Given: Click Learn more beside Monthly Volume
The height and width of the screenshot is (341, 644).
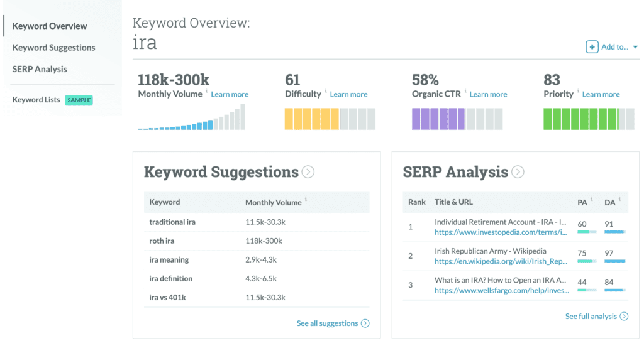Looking at the screenshot, I should [230, 94].
